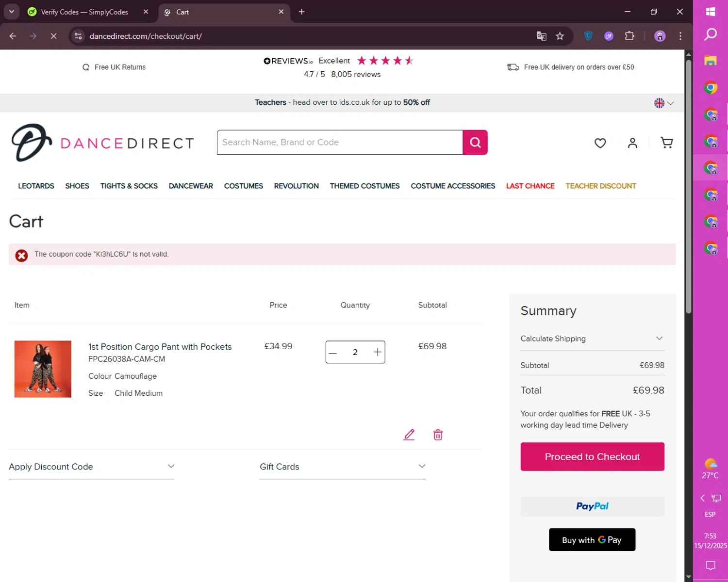Open the translate page icon

tap(541, 36)
